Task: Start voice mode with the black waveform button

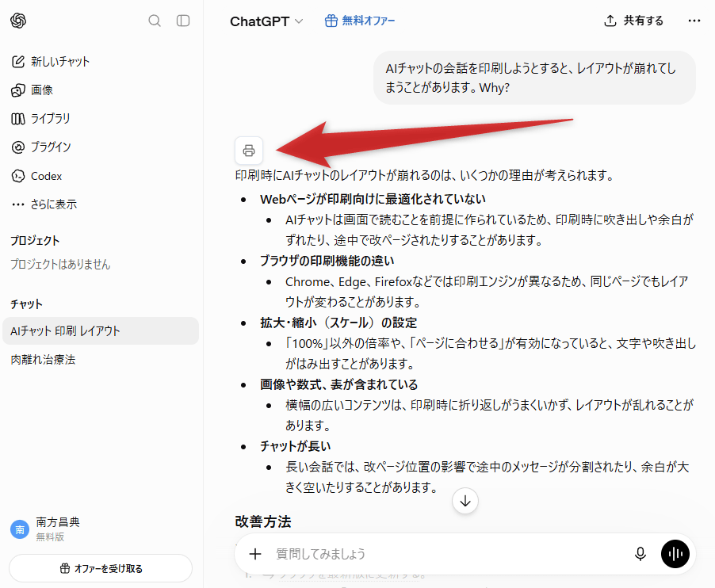Action: pyautogui.click(x=675, y=554)
